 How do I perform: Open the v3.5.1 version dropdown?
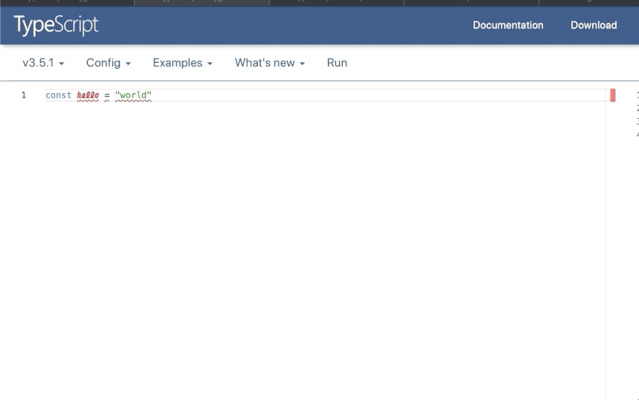tap(43, 63)
